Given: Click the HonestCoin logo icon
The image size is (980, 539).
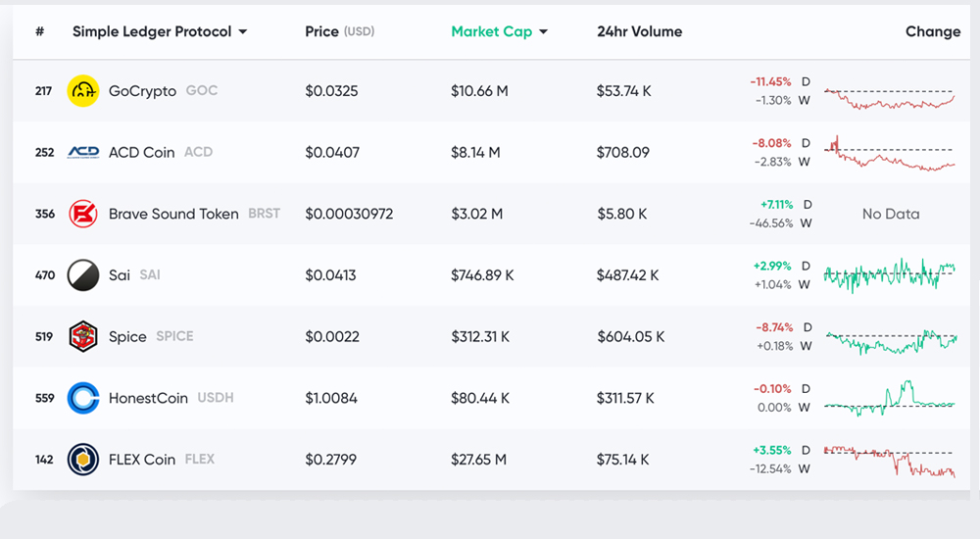Looking at the screenshot, I should click(83, 398).
